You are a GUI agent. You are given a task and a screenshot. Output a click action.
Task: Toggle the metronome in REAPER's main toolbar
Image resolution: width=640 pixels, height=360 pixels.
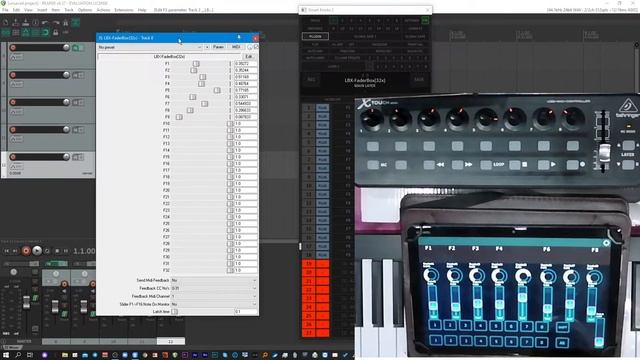coord(66,23)
